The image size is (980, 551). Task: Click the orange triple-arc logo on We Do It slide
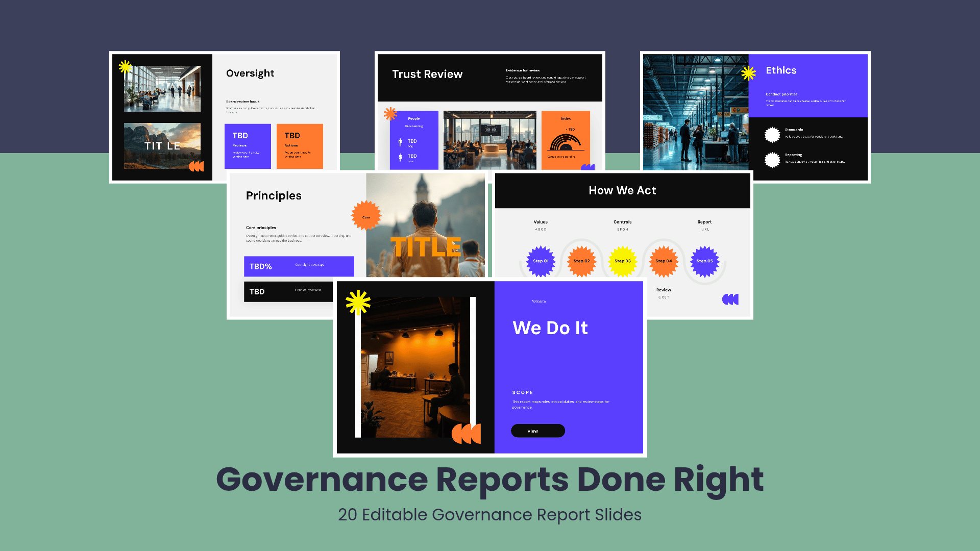tap(467, 434)
